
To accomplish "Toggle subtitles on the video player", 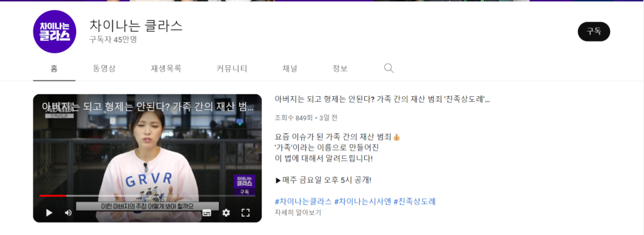I will tap(206, 213).
